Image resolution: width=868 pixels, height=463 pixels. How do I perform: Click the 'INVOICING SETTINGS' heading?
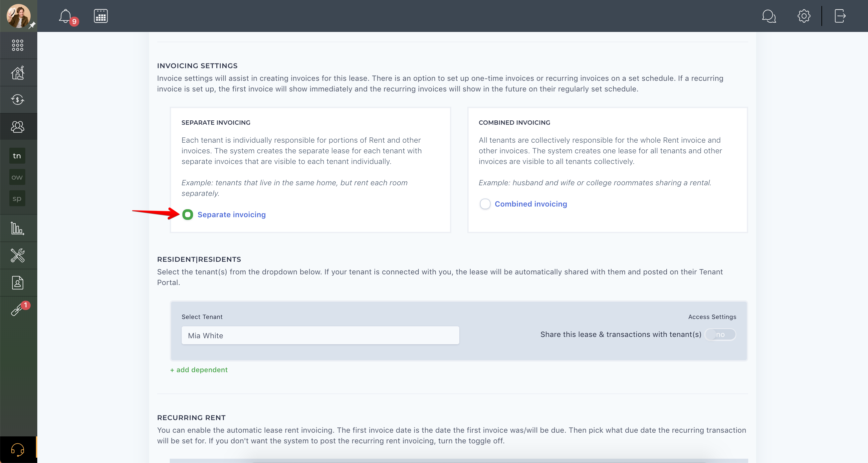197,66
